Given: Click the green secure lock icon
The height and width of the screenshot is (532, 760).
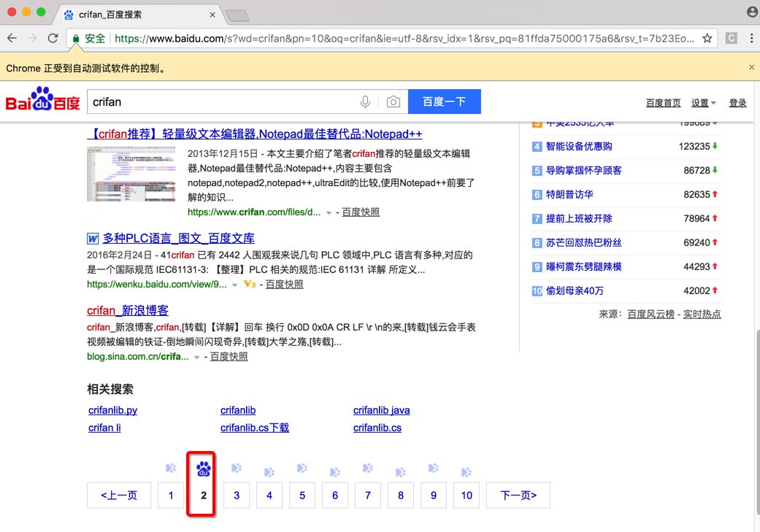Looking at the screenshot, I should 76,38.
